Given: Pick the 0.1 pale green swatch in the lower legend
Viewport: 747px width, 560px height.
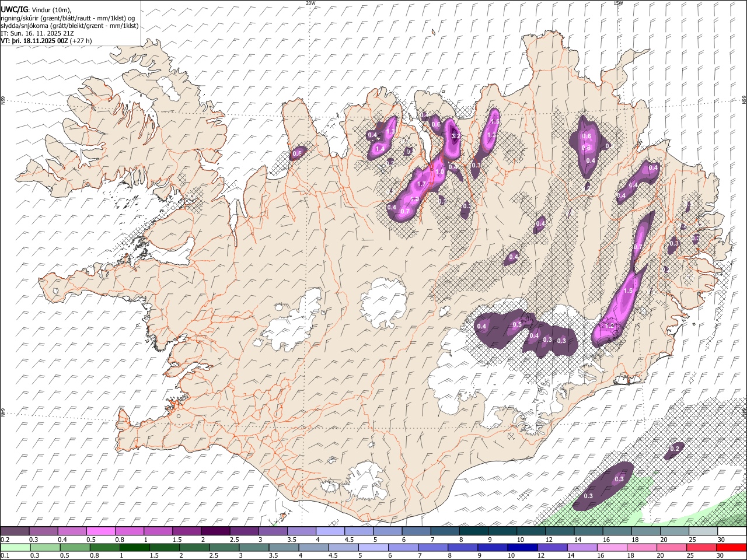Looking at the screenshot, I should point(15,547).
